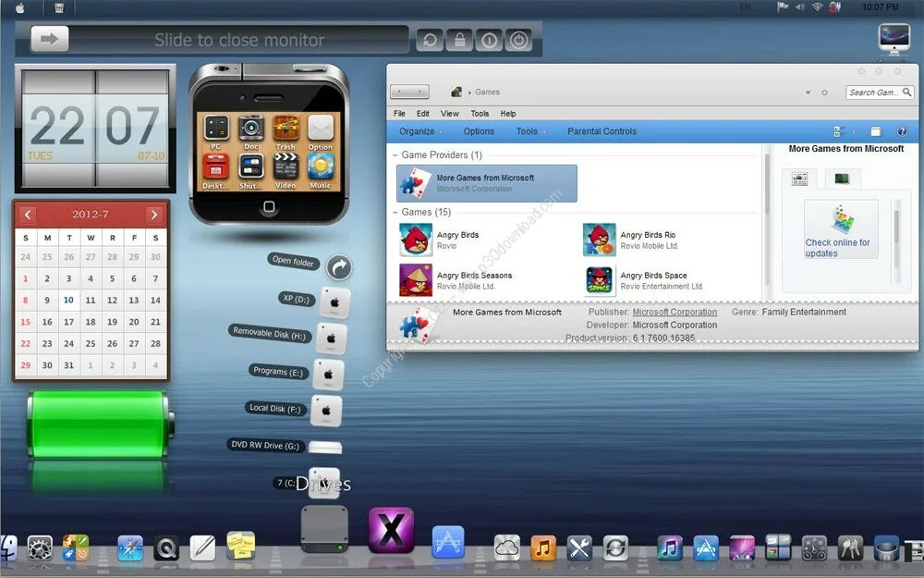The height and width of the screenshot is (578, 924).
Task: Open the Option envelope icon on the phone widget
Action: pyautogui.click(x=320, y=128)
